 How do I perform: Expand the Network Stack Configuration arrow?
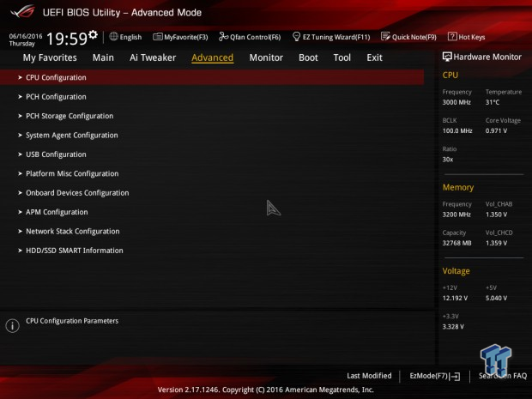click(20, 232)
